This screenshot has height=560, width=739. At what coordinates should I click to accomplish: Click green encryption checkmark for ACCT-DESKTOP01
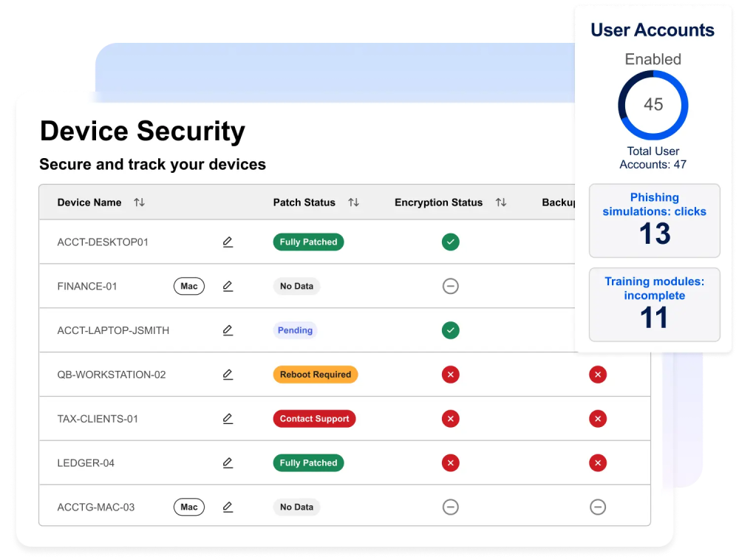(450, 242)
